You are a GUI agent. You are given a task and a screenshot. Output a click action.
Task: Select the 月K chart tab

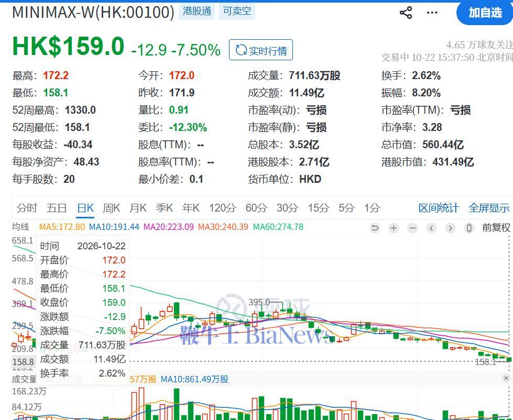(138, 208)
